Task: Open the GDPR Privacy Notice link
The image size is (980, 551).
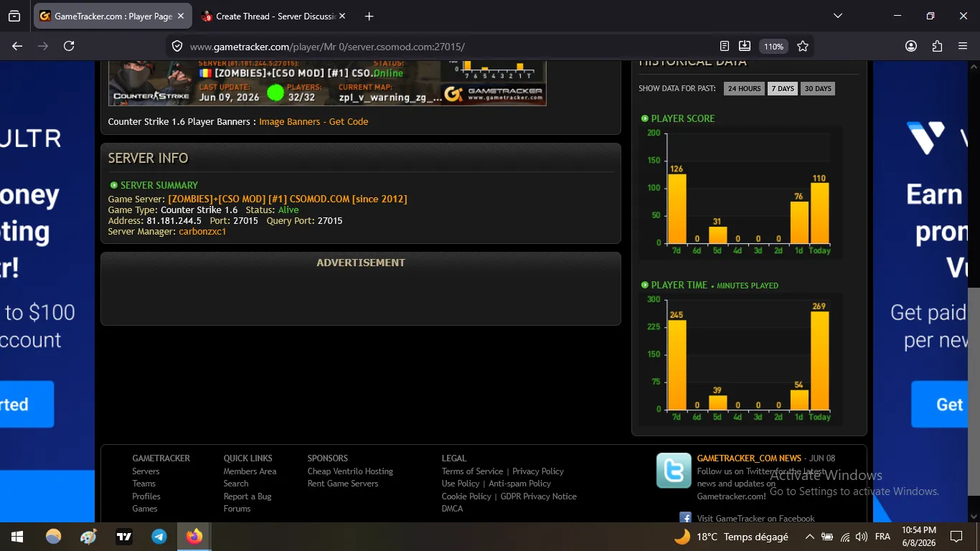Action: 539,496
